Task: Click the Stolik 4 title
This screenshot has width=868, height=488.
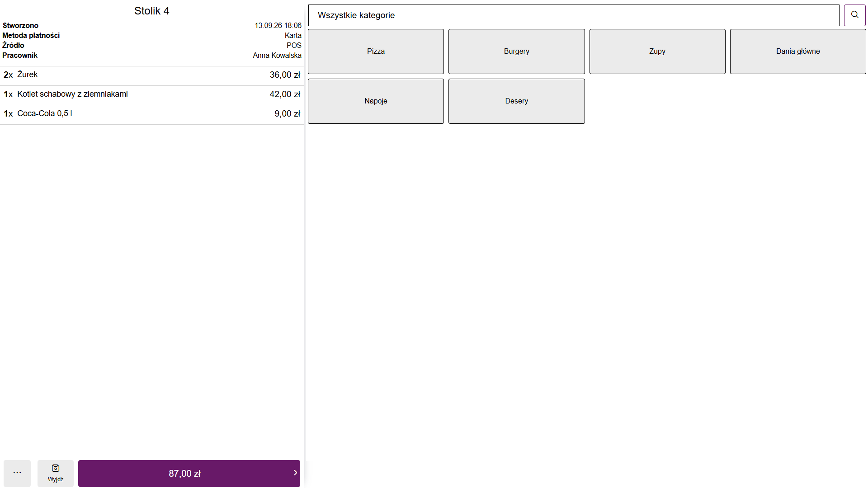Action: tap(151, 11)
